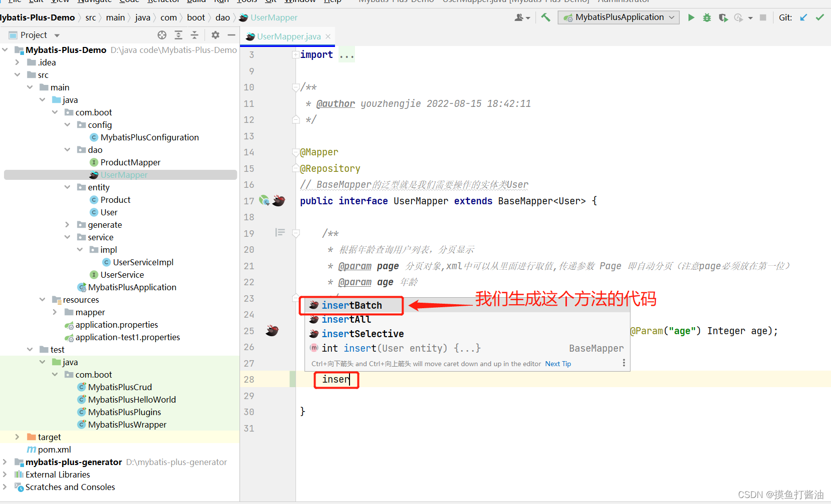Place caret in the 'inser' text on line 28
The width and height of the screenshot is (831, 504).
335,379
